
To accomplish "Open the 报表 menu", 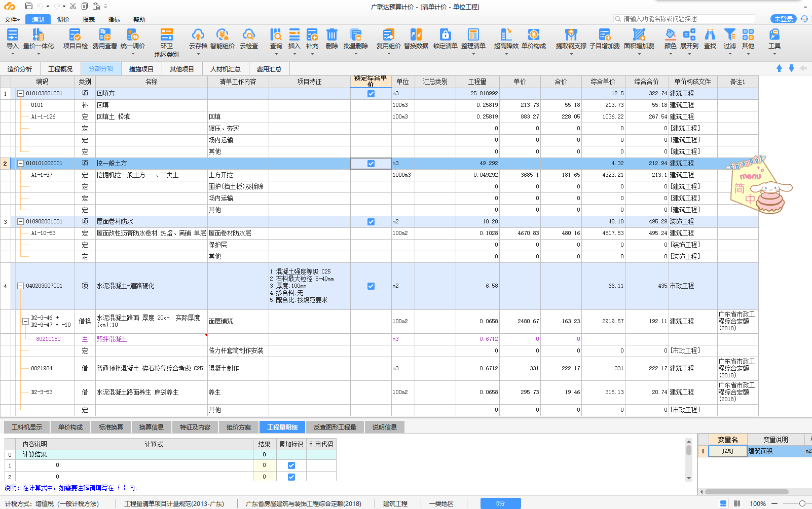I will click(89, 20).
